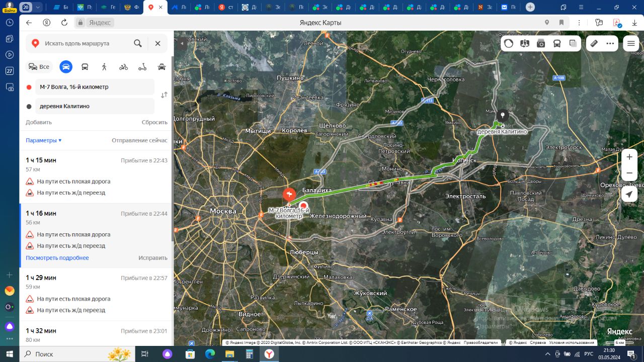The width and height of the screenshot is (644, 362).
Task: Toggle the traffic layer on map
Action: point(509,43)
